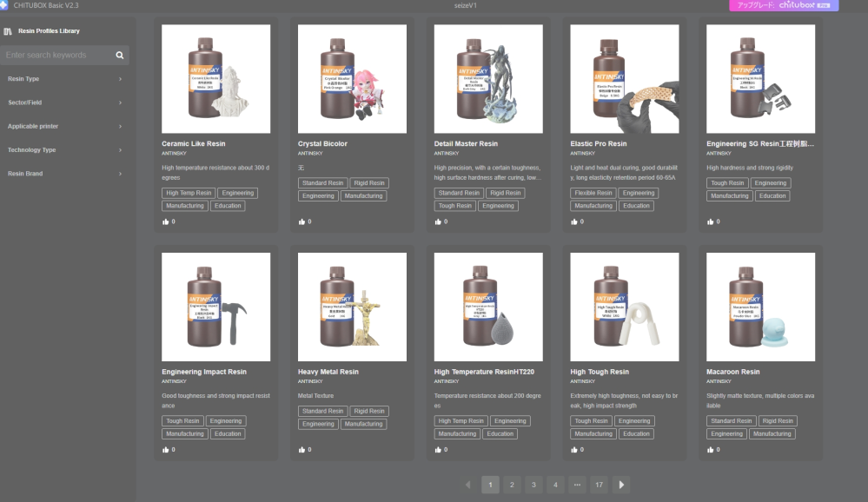Like the Engineering SG Resin card

(x=710, y=222)
